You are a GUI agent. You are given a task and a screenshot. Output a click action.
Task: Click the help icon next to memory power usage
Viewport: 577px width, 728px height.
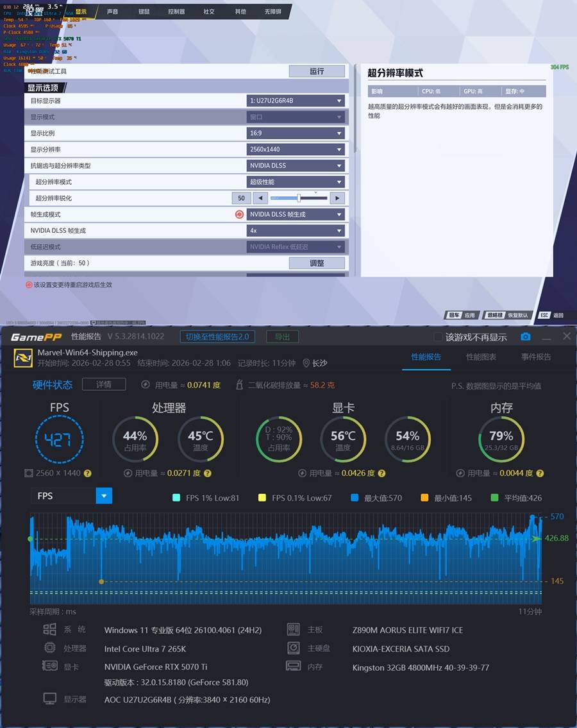pos(540,473)
